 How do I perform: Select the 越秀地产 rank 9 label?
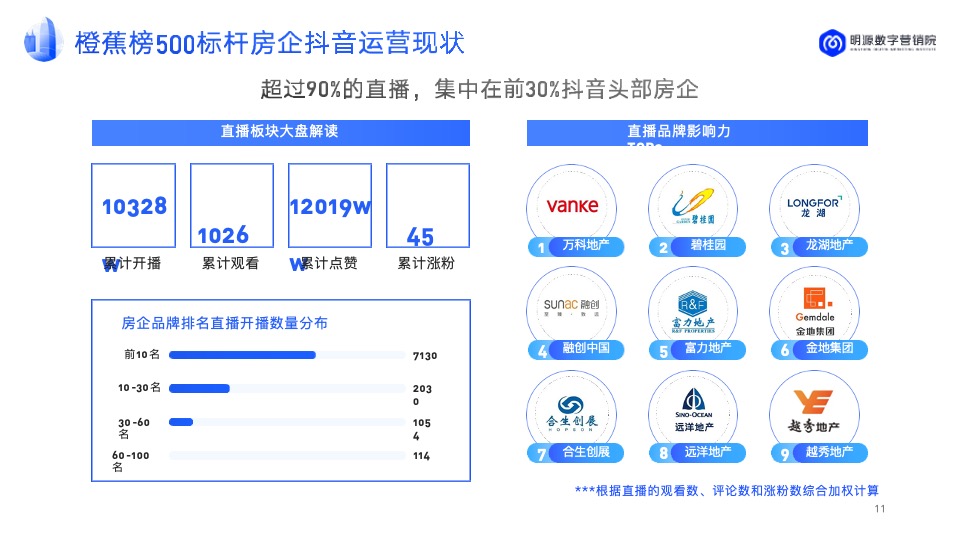(x=819, y=452)
